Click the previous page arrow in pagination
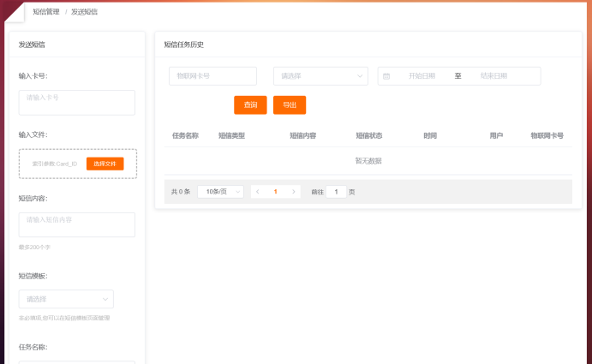 (x=257, y=192)
